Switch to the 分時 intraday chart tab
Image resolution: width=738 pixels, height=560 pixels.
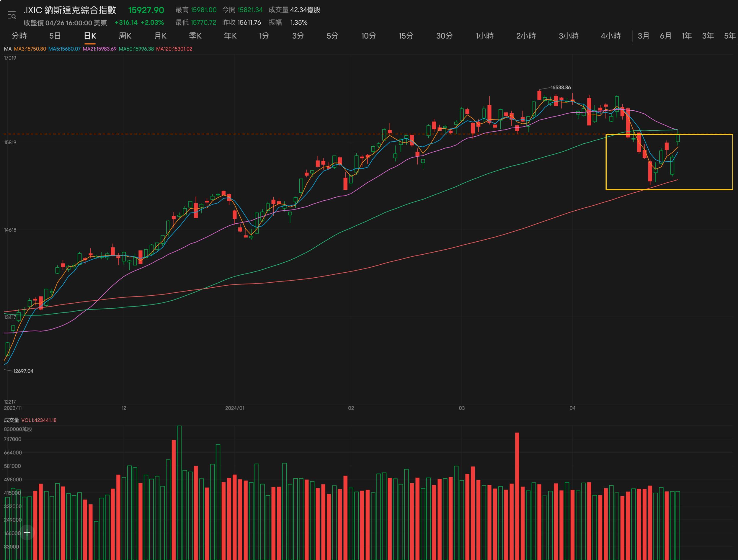[19, 36]
